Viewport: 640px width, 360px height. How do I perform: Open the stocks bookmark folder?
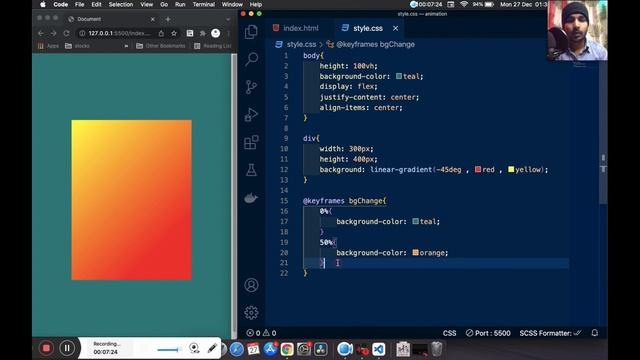coord(78,46)
